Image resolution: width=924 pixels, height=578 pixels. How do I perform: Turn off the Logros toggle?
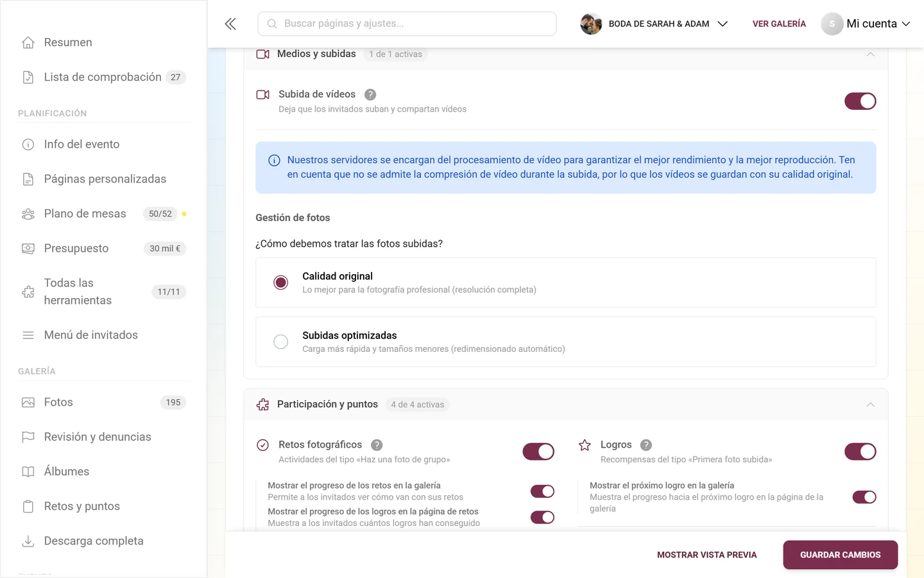[x=860, y=452]
